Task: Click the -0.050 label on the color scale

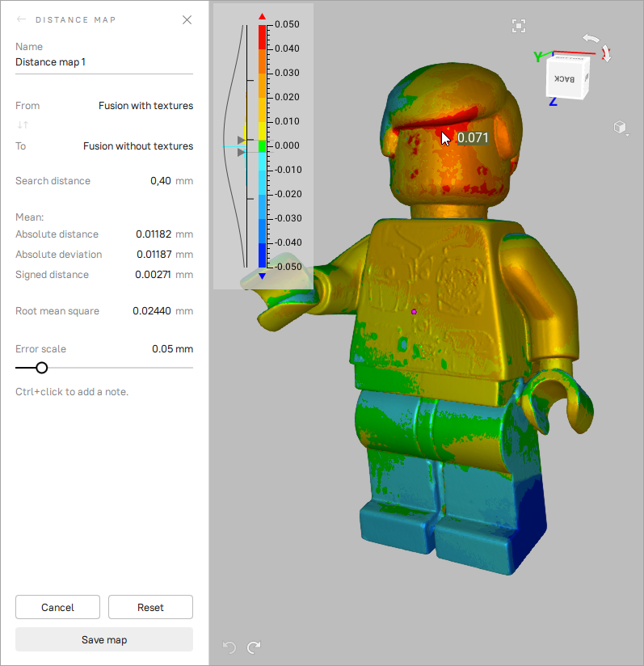Action: [x=287, y=267]
